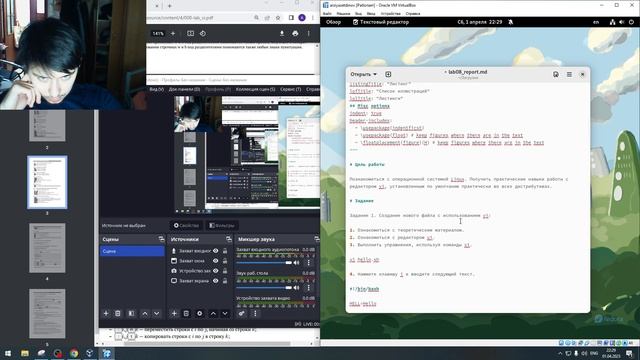Open the Коллекция сцен menu in OBS
This screenshot has width=640, height=360.
[256, 89]
